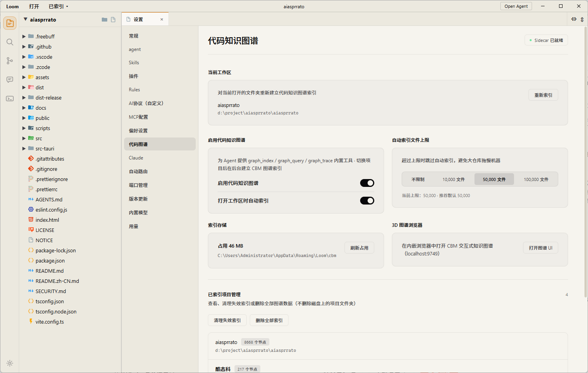Open the terminal panel icon

10,98
